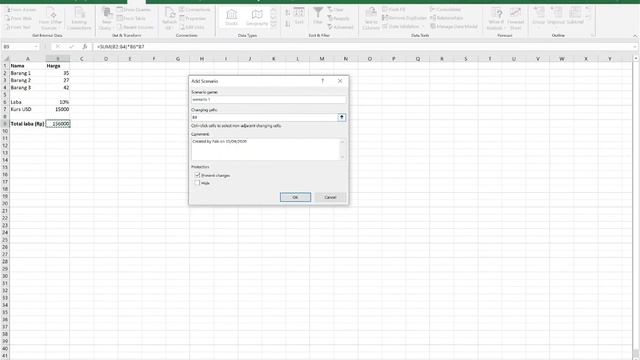Viewport: 640px width, 360px height.
Task: Click OK in Add Scenario
Action: coord(295,197)
